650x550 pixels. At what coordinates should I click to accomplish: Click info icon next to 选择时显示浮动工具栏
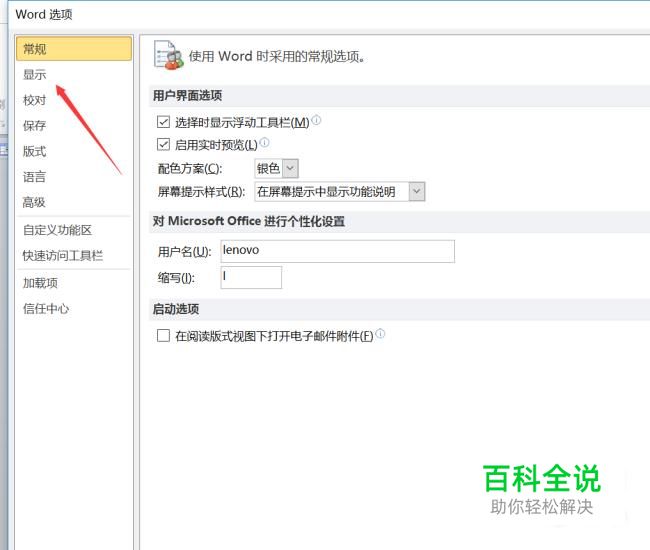tap(316, 120)
